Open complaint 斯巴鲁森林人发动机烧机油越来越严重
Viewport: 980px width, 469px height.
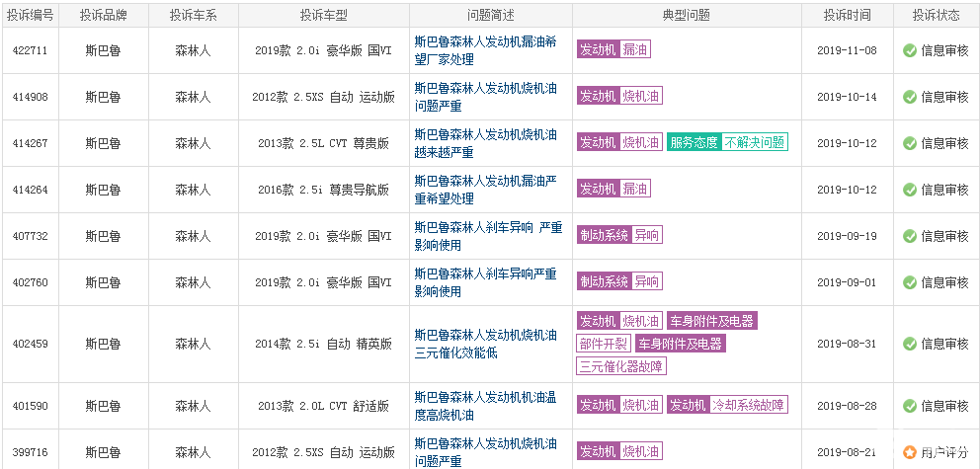coord(486,143)
